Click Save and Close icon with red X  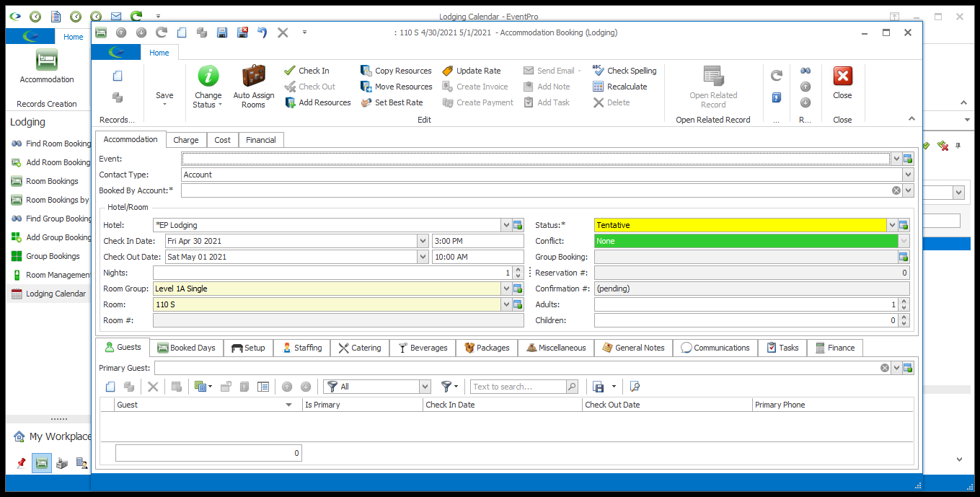coord(242,32)
